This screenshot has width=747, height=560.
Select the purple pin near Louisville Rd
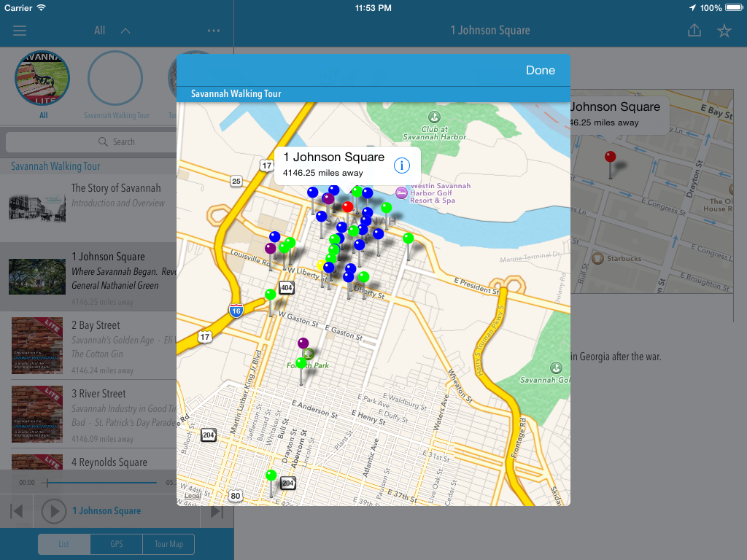tap(271, 248)
